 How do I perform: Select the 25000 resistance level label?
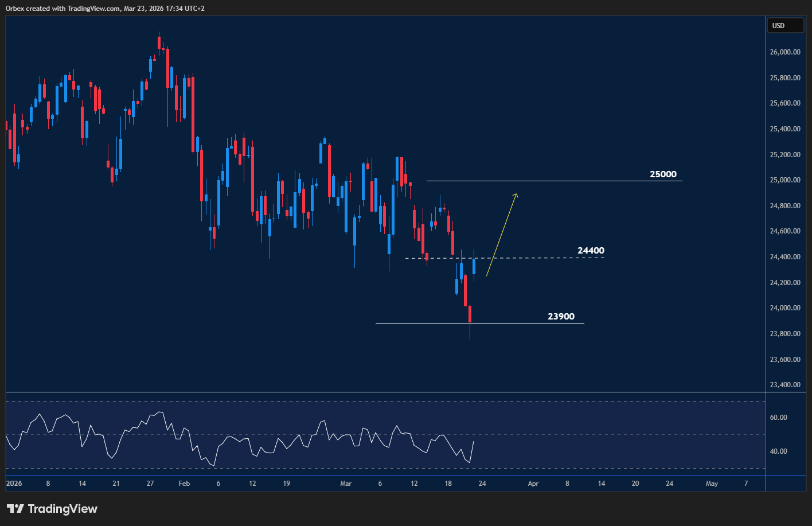[x=663, y=174]
